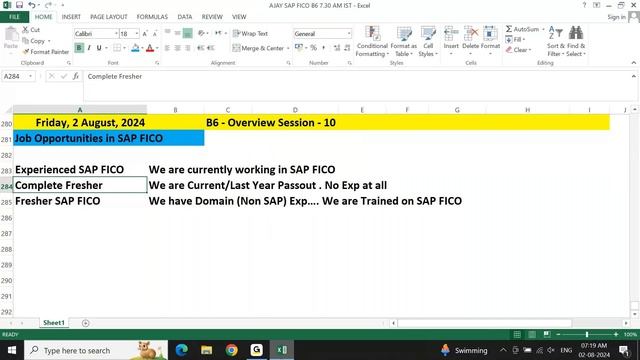Viewport: 640px width, 360px height.
Task: Apply the red Font Color
Action: click(x=150, y=48)
